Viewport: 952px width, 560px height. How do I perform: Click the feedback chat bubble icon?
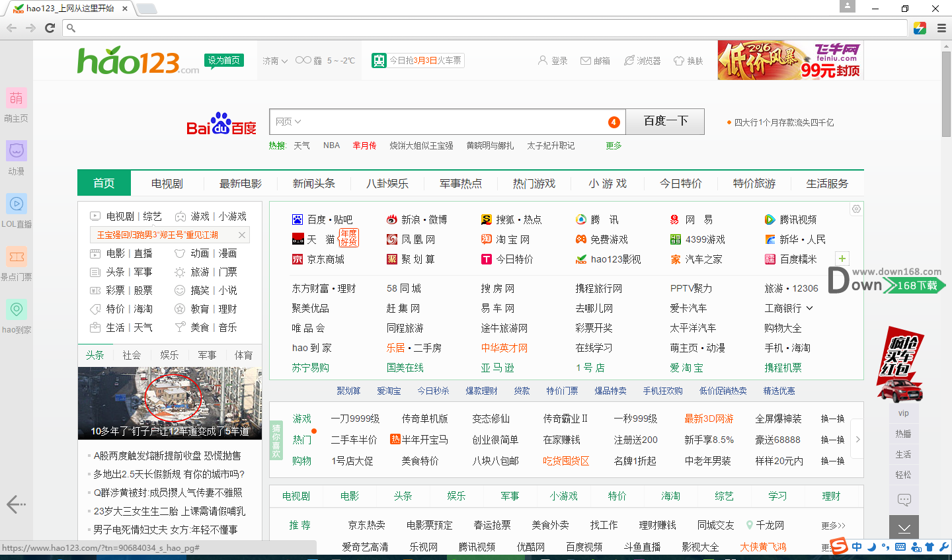pos(904,499)
